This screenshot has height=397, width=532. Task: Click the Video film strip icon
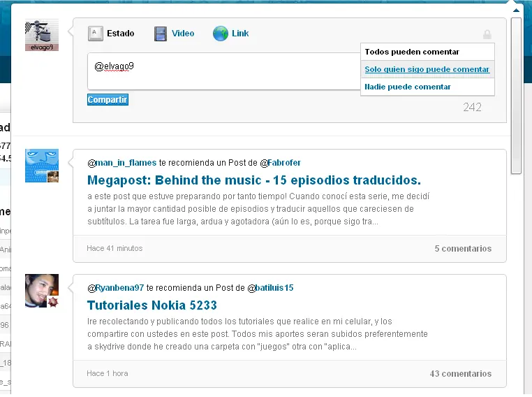click(161, 34)
